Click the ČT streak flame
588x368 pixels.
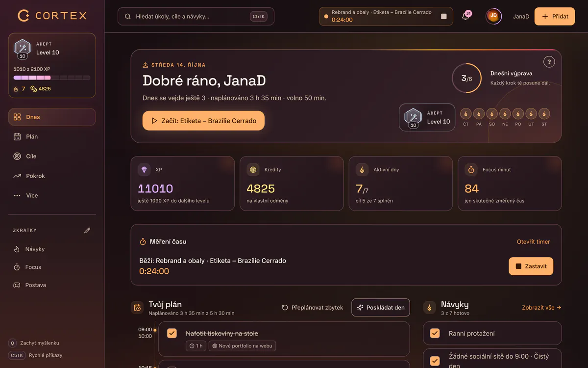(x=465, y=114)
